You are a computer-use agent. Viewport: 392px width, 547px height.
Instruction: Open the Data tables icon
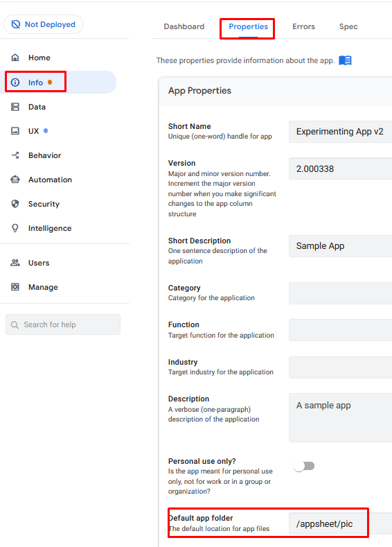point(15,107)
